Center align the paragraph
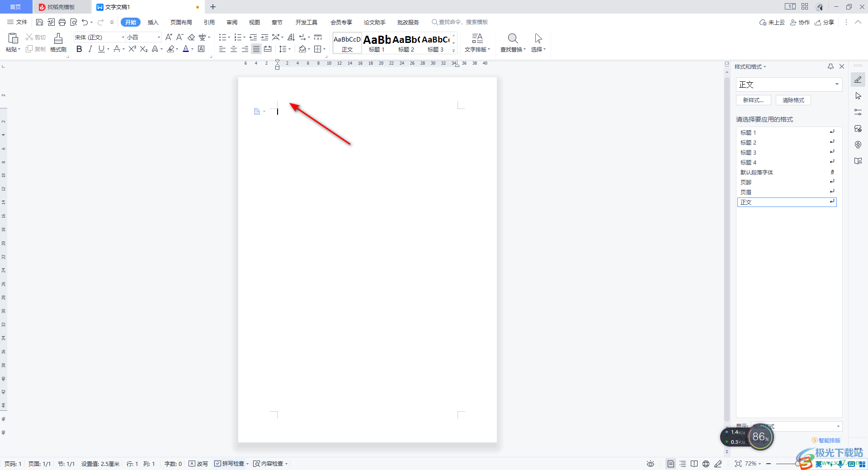This screenshot has height=470, width=868. (234, 49)
